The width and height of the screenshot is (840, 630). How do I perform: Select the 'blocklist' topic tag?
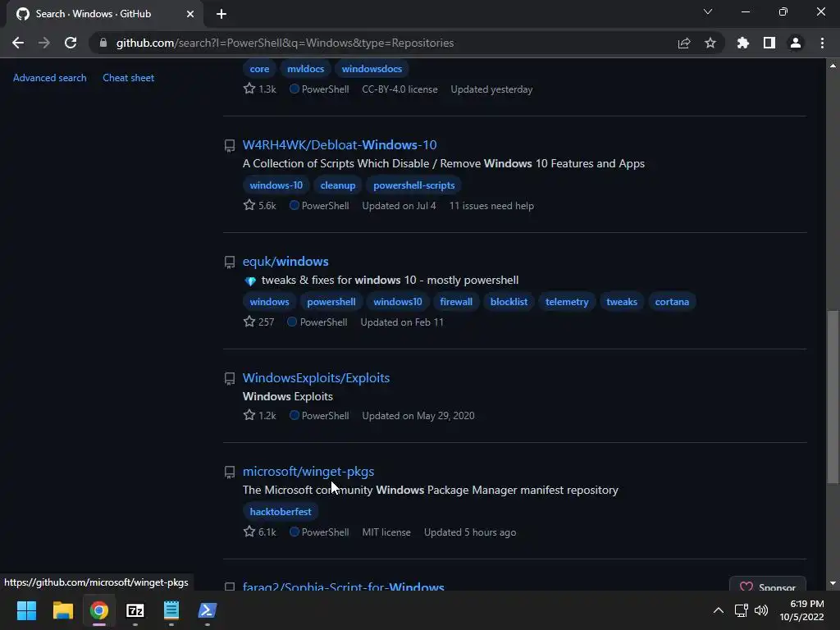point(509,302)
